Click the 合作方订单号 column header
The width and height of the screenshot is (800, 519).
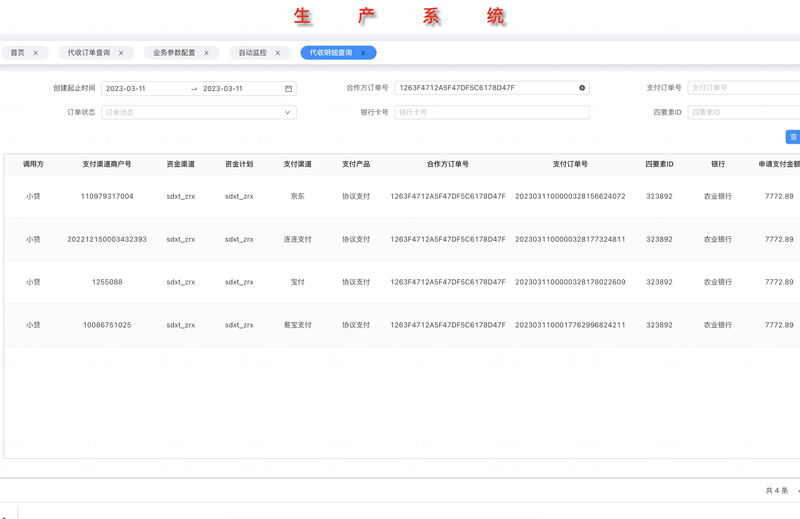(448, 164)
